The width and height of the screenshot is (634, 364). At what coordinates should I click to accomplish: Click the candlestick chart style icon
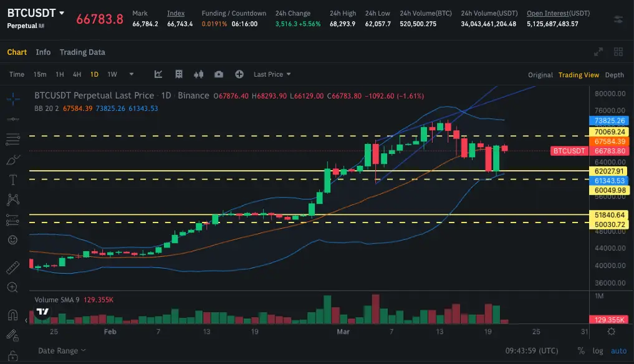click(199, 74)
